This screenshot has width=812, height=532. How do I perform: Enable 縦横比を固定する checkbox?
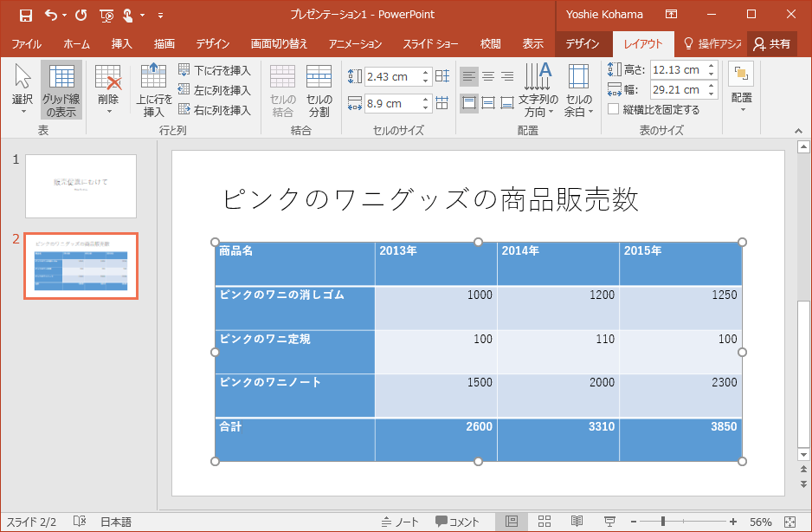tap(613, 109)
